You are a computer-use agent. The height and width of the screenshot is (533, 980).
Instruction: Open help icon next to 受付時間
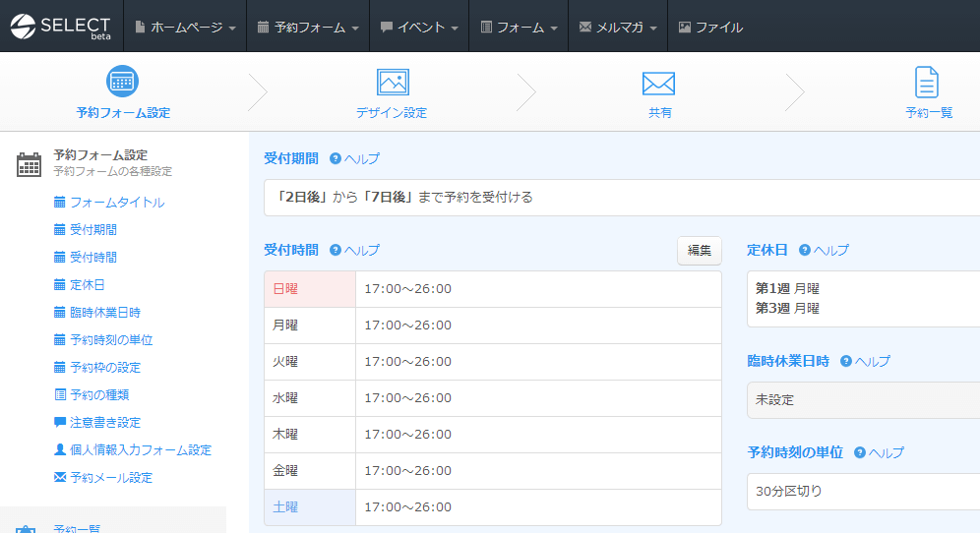(336, 250)
